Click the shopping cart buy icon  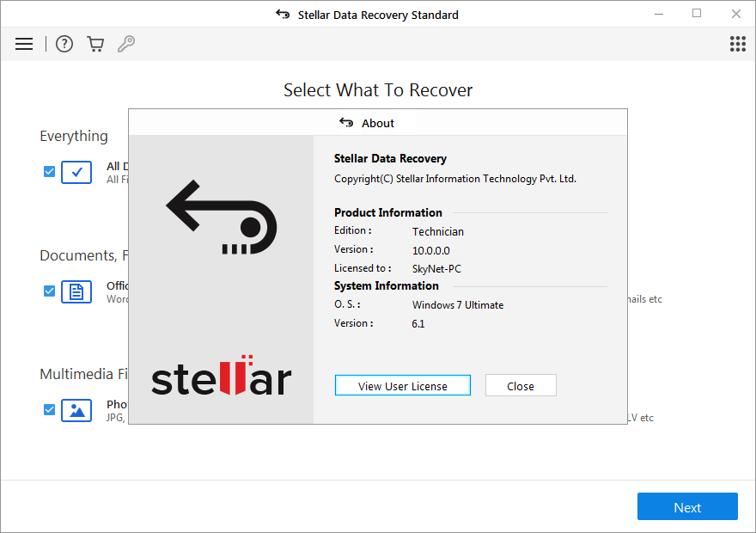click(x=95, y=44)
